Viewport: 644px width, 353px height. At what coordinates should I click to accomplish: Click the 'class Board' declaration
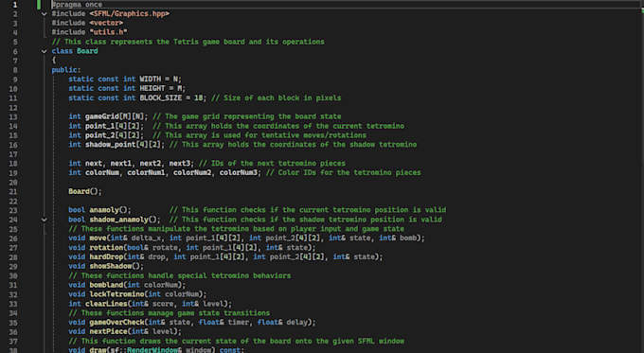[x=75, y=51]
